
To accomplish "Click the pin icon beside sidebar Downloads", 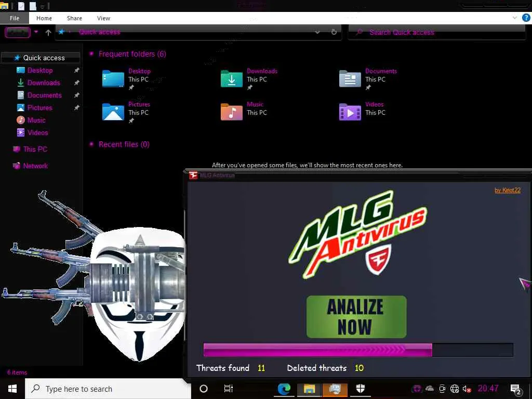I will point(77,83).
